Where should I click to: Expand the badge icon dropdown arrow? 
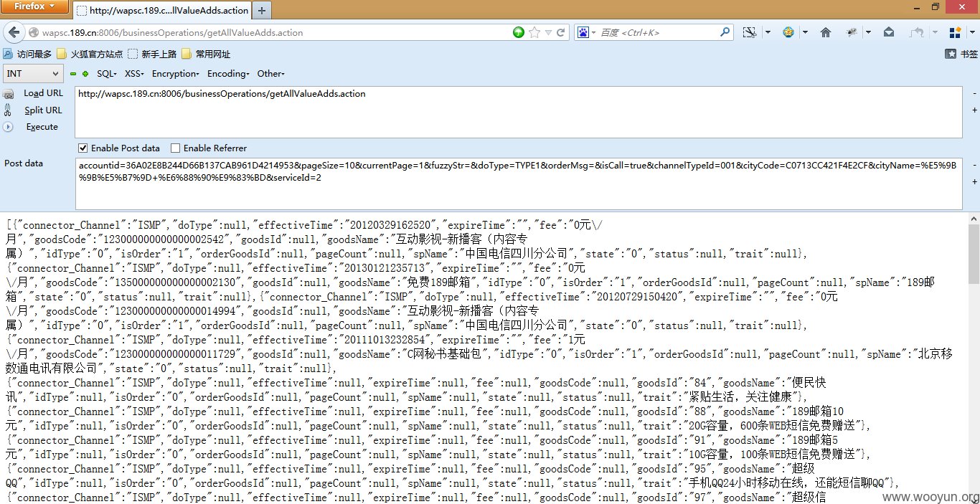(x=805, y=32)
